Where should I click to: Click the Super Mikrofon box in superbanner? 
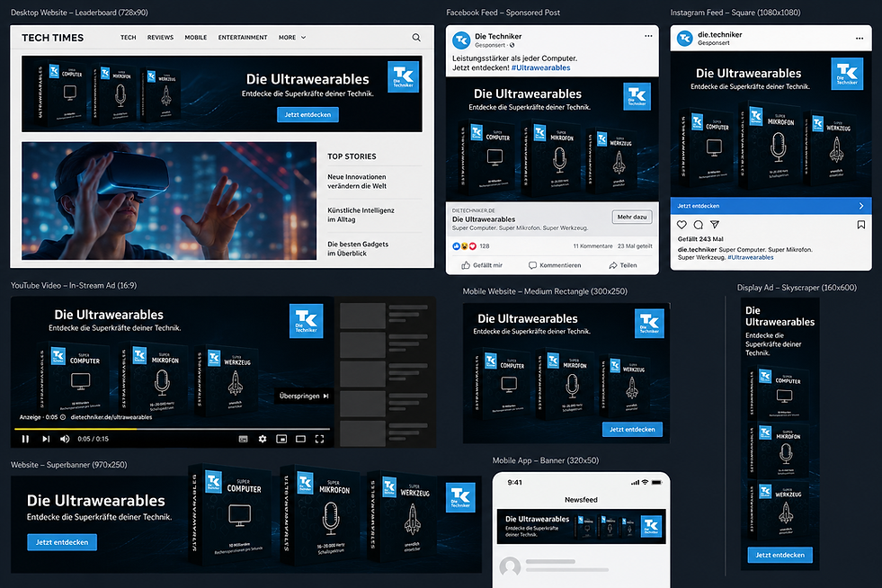coord(319,515)
